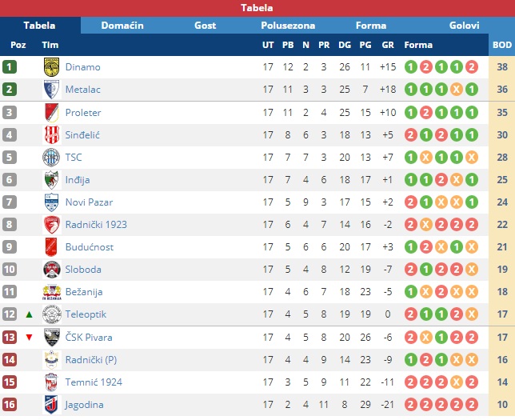Viewport: 515px width, 420px height.
Task: Open the Gost tab
Action: tap(205, 26)
